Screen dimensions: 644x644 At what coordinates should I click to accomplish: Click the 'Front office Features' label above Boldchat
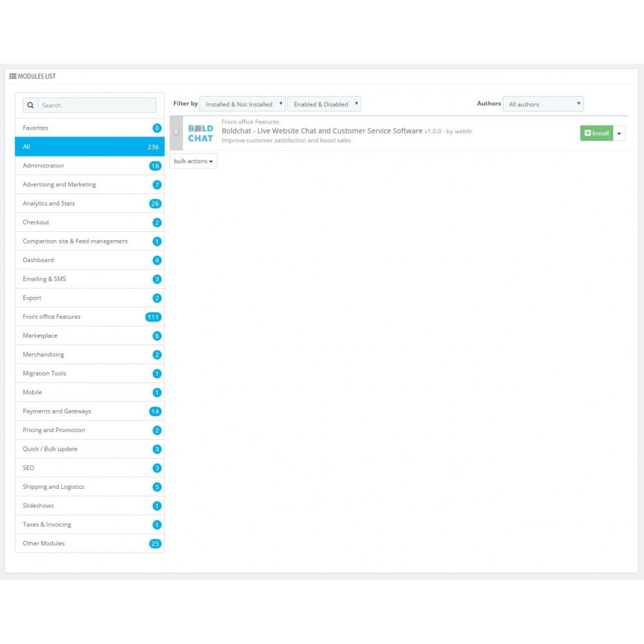coord(250,122)
